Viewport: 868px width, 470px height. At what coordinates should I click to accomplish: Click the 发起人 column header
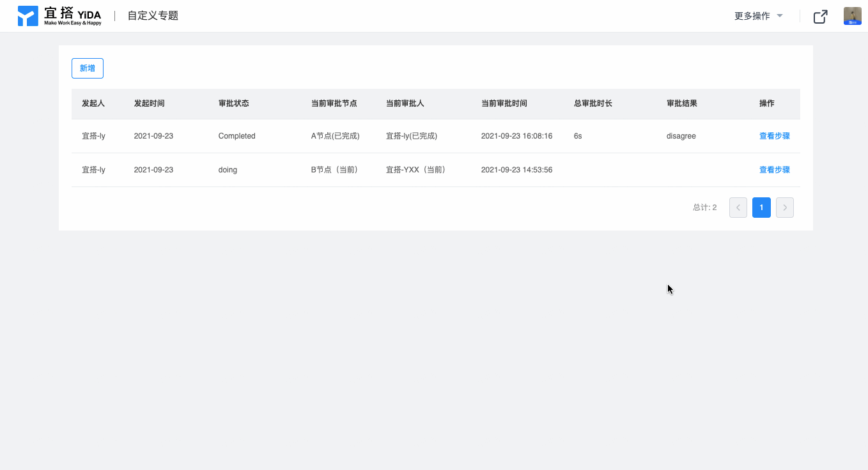coord(93,103)
